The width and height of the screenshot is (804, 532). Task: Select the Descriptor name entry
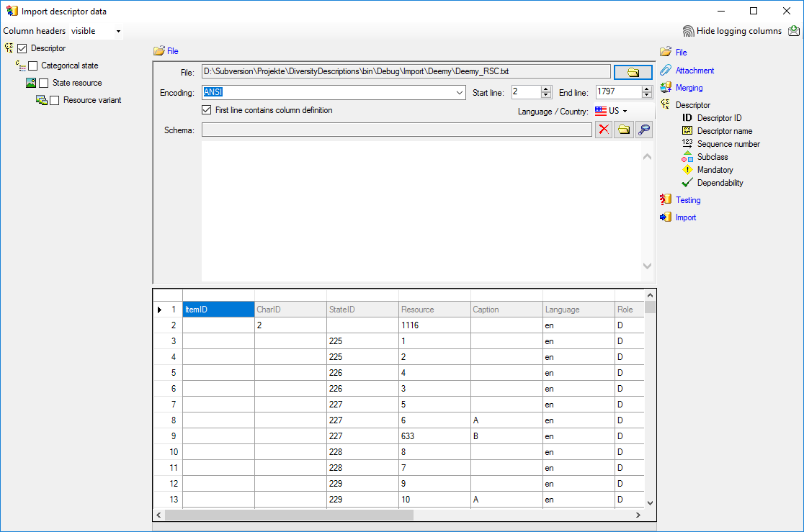click(x=725, y=131)
